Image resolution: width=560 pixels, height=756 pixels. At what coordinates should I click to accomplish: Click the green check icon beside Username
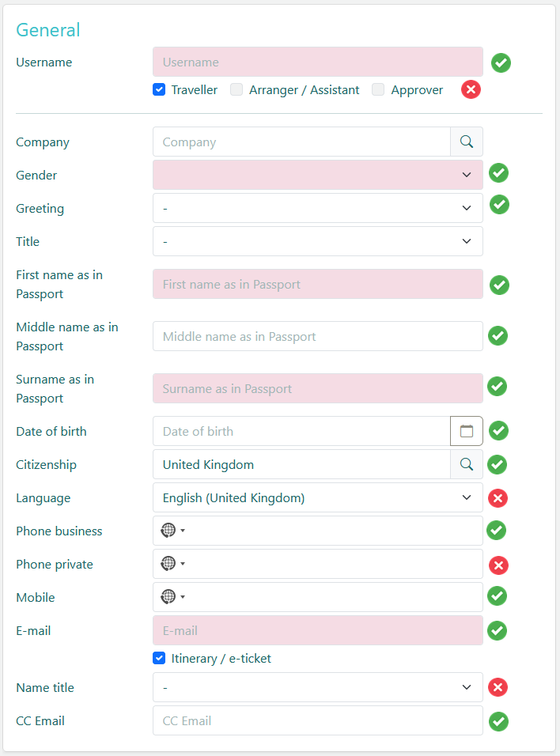pos(501,63)
